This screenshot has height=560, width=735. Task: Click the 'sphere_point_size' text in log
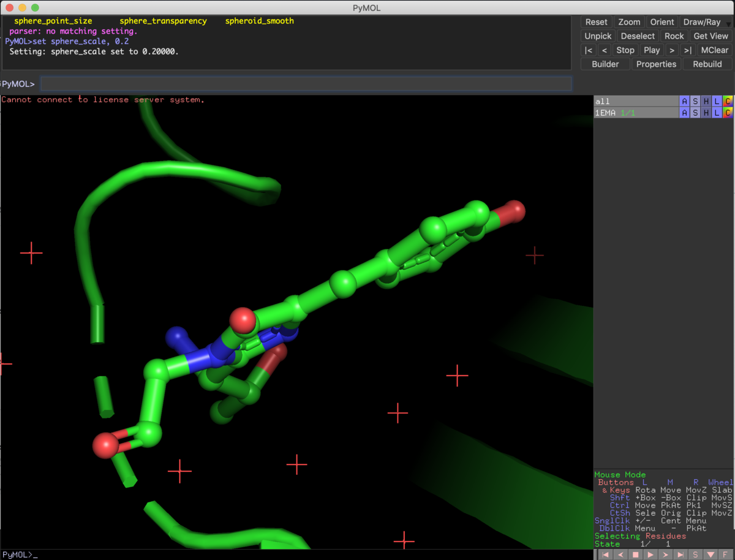coord(53,21)
